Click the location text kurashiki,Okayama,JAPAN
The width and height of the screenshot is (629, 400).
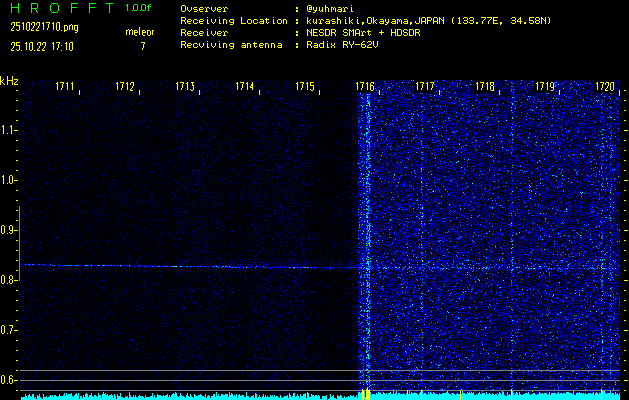click(375, 21)
